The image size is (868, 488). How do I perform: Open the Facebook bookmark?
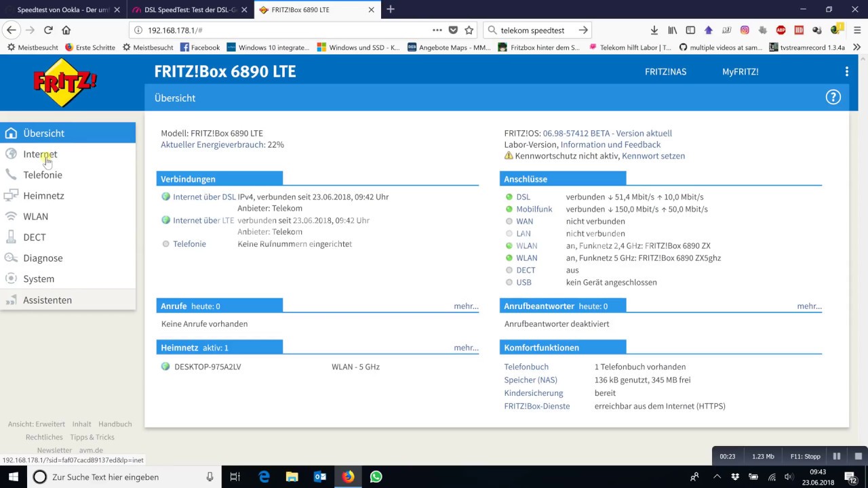click(x=200, y=47)
